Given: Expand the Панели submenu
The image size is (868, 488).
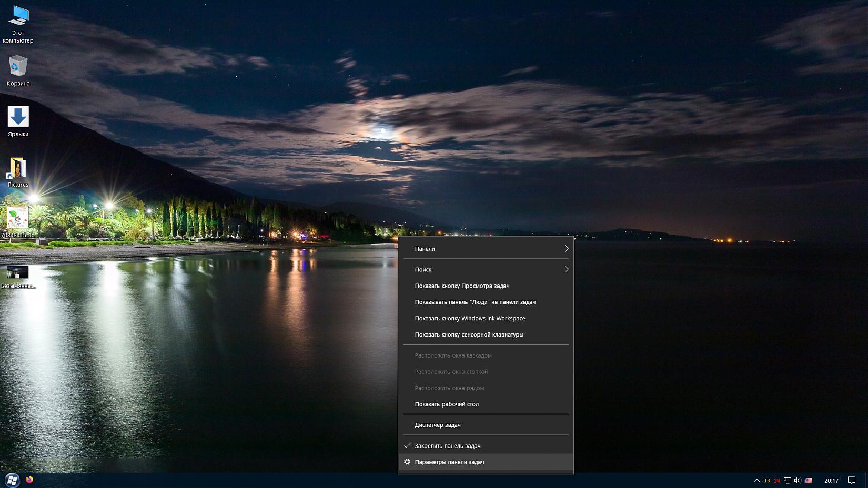Looking at the screenshot, I should 486,249.
